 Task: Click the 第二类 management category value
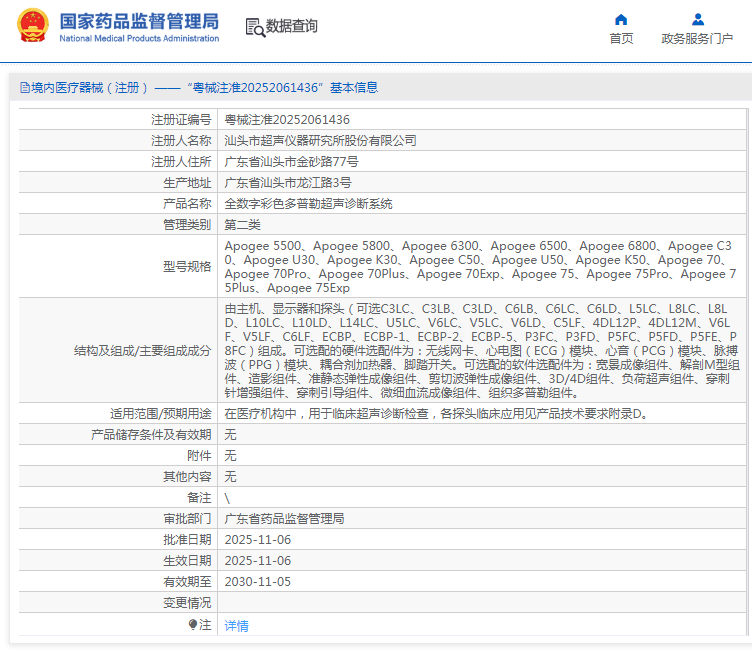(242, 225)
